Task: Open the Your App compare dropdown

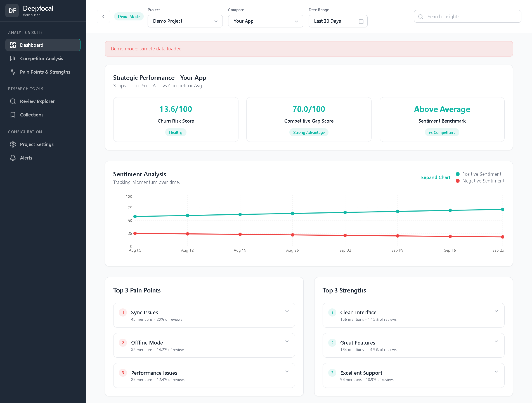Action: pyautogui.click(x=265, y=21)
